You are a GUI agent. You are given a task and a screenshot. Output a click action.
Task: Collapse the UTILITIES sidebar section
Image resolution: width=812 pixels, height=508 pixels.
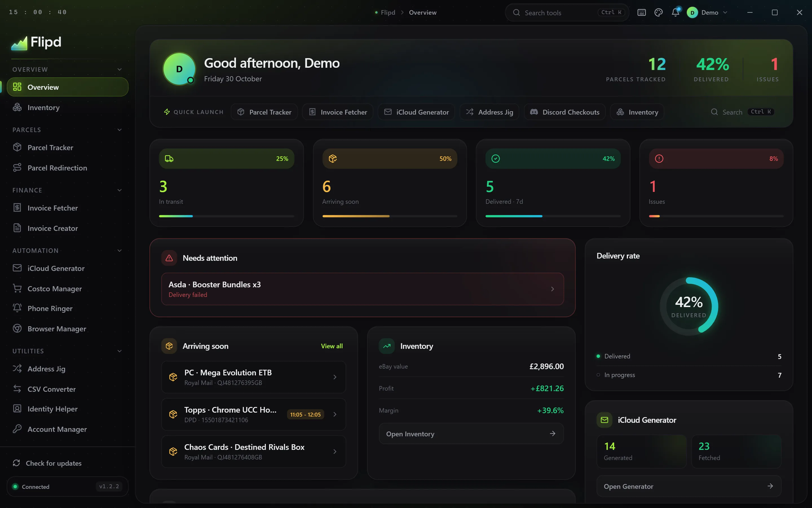(120, 351)
